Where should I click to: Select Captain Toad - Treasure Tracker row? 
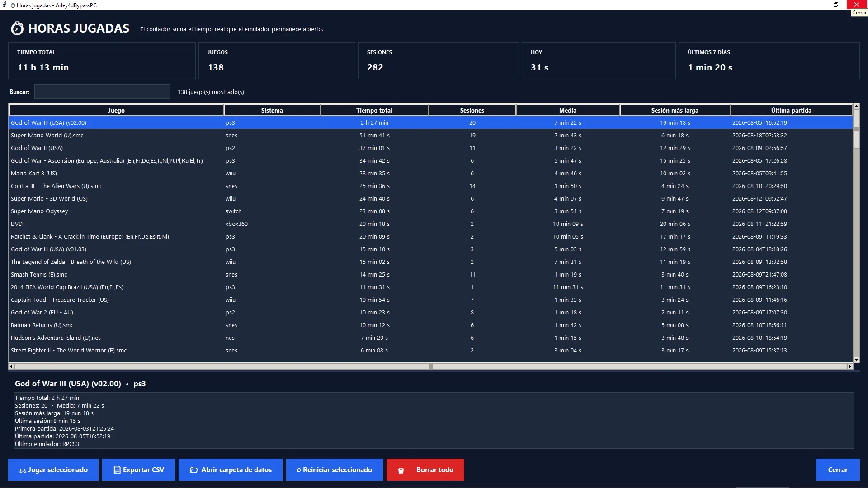coord(431,300)
